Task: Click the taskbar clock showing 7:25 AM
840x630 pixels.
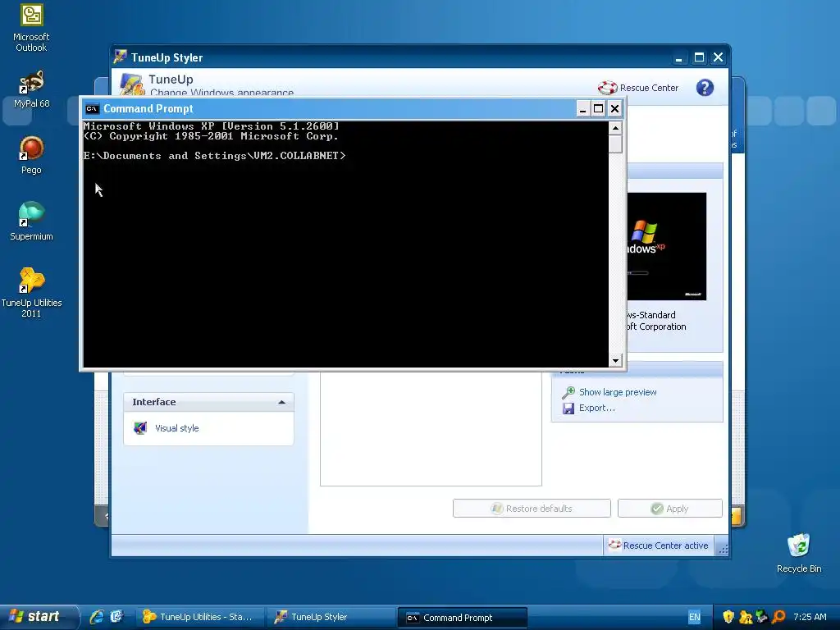Action: [x=810, y=617]
